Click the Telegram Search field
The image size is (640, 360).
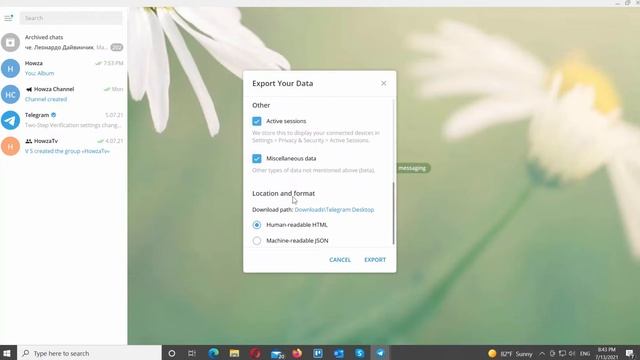[71, 18]
